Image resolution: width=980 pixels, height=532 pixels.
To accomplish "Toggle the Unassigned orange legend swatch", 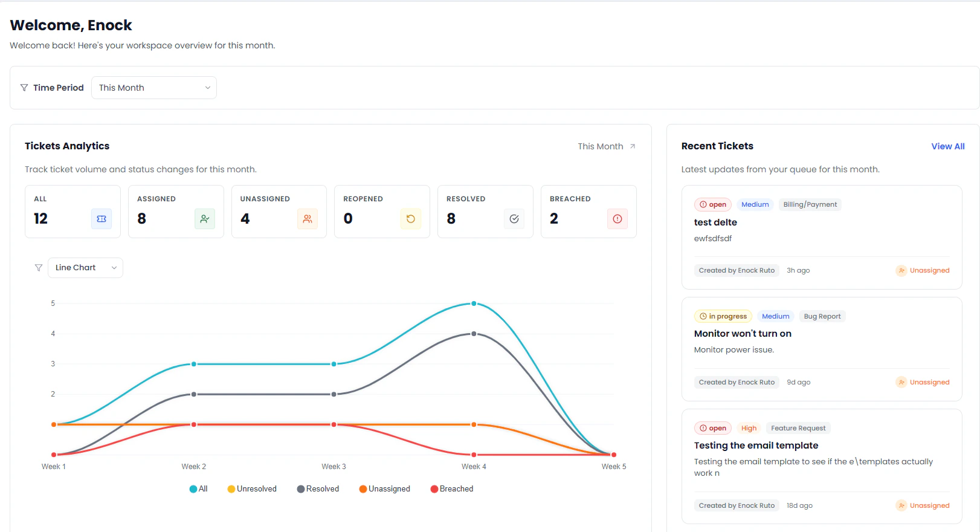I will click(x=363, y=489).
